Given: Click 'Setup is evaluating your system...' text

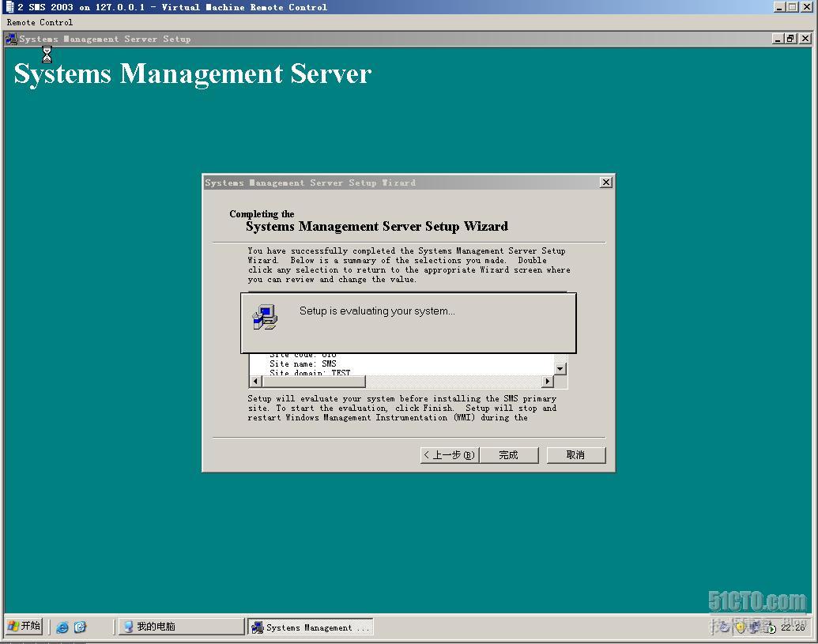Looking at the screenshot, I should click(x=377, y=311).
